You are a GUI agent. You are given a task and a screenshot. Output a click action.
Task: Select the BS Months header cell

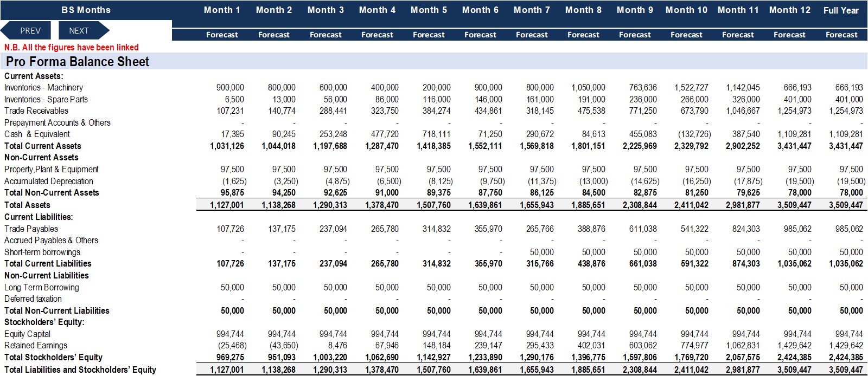[x=86, y=10]
